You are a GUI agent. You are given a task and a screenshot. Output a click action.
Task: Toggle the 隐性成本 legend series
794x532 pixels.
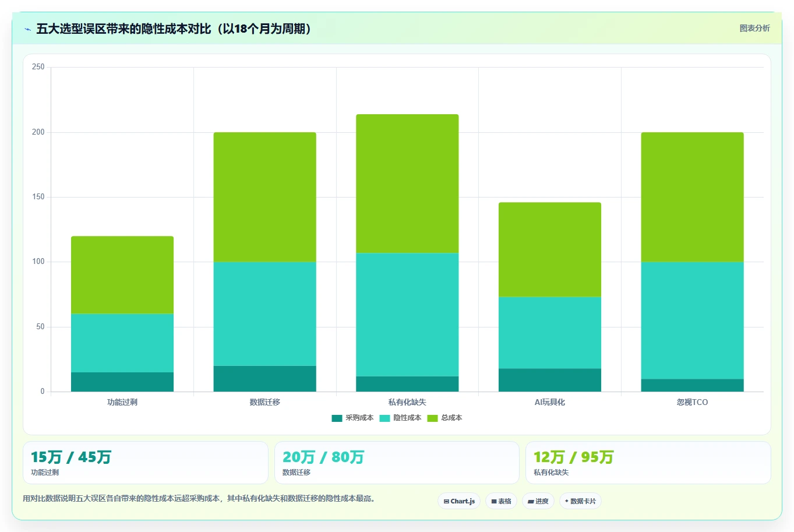point(400,418)
